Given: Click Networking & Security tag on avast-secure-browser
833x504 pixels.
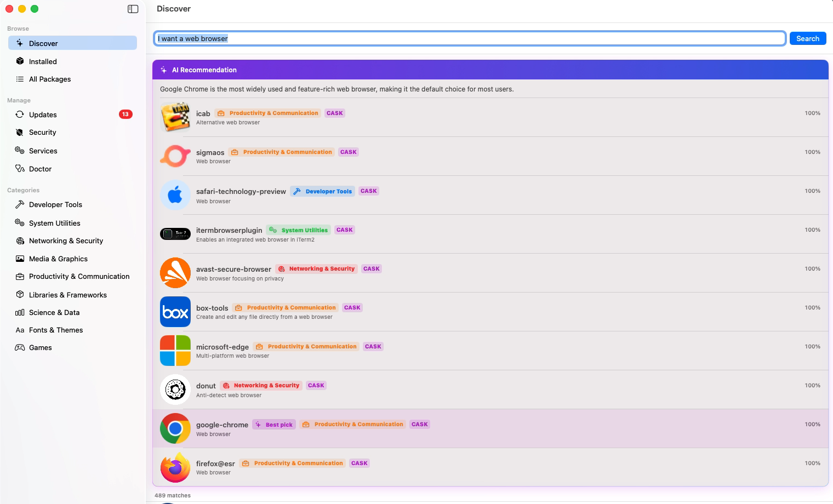Looking at the screenshot, I should (x=317, y=269).
